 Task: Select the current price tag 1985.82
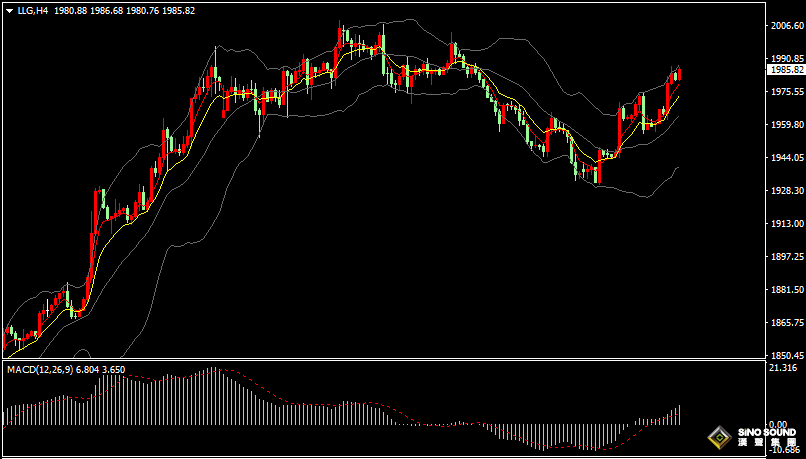785,70
